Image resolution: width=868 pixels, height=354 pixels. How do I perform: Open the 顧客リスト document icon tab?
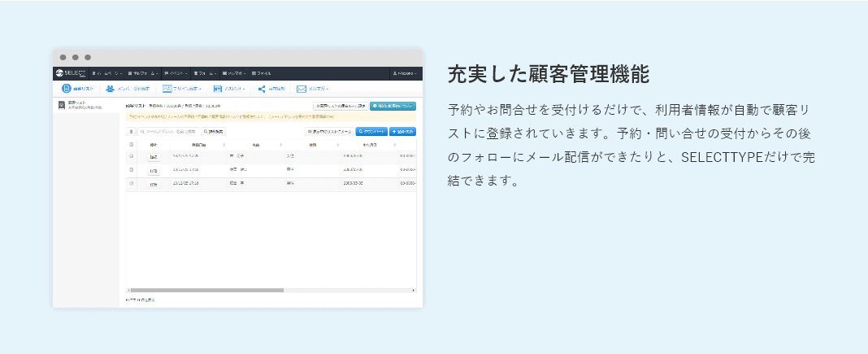(x=77, y=89)
